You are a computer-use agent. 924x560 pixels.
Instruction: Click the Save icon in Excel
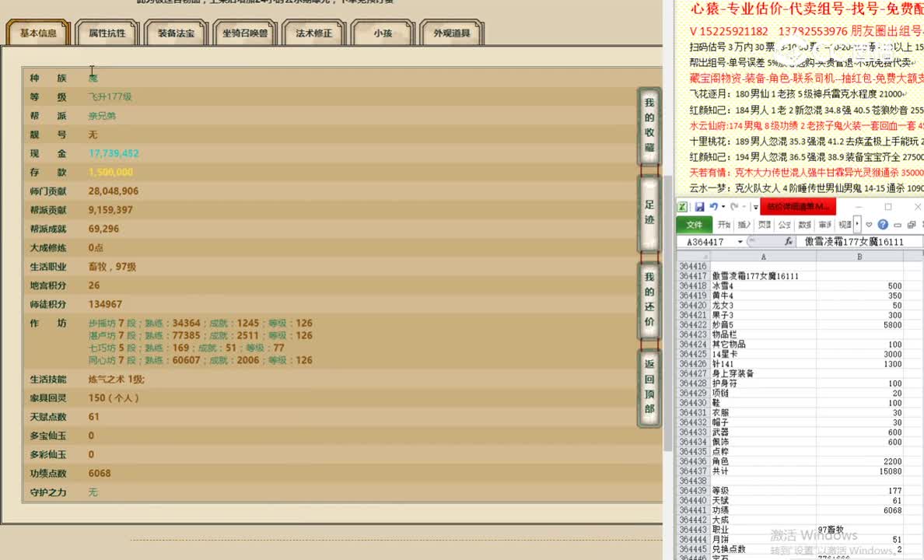pos(701,207)
